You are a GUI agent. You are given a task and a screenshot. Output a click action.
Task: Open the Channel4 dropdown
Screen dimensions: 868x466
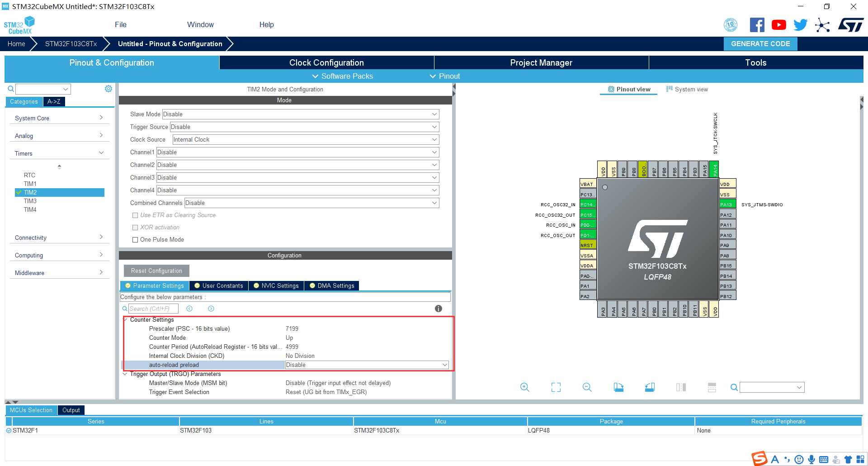pyautogui.click(x=297, y=190)
